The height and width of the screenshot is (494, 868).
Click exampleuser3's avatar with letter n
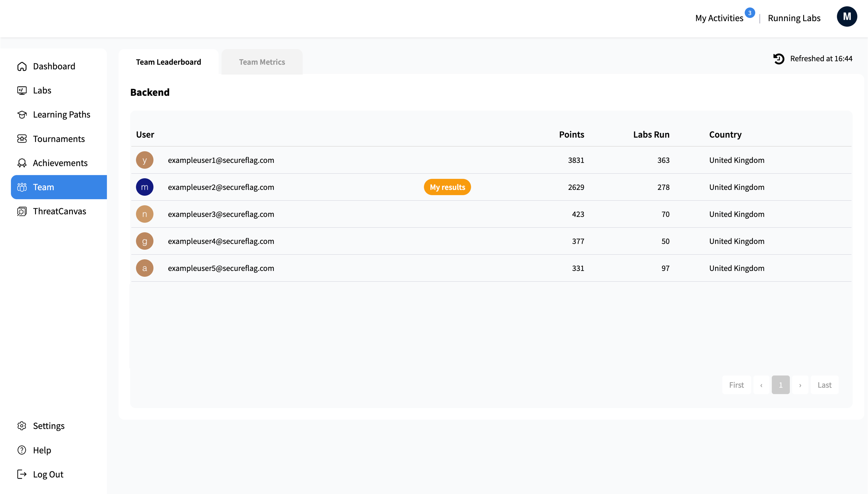pos(145,214)
